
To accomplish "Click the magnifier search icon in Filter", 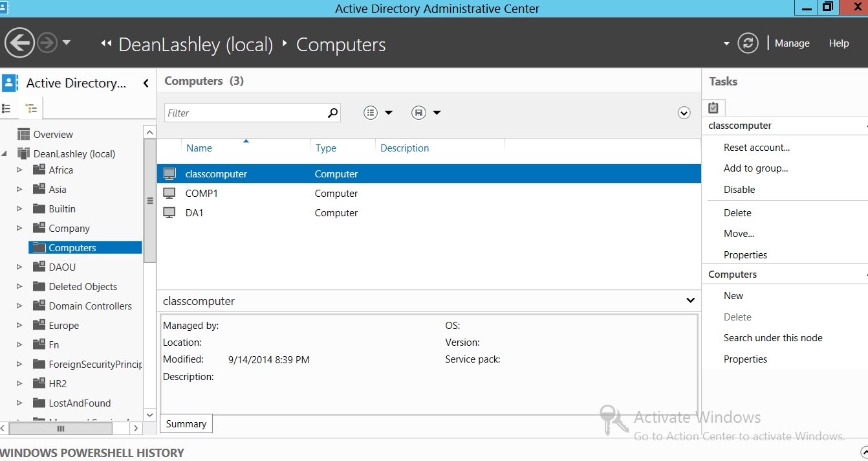I will coord(332,113).
